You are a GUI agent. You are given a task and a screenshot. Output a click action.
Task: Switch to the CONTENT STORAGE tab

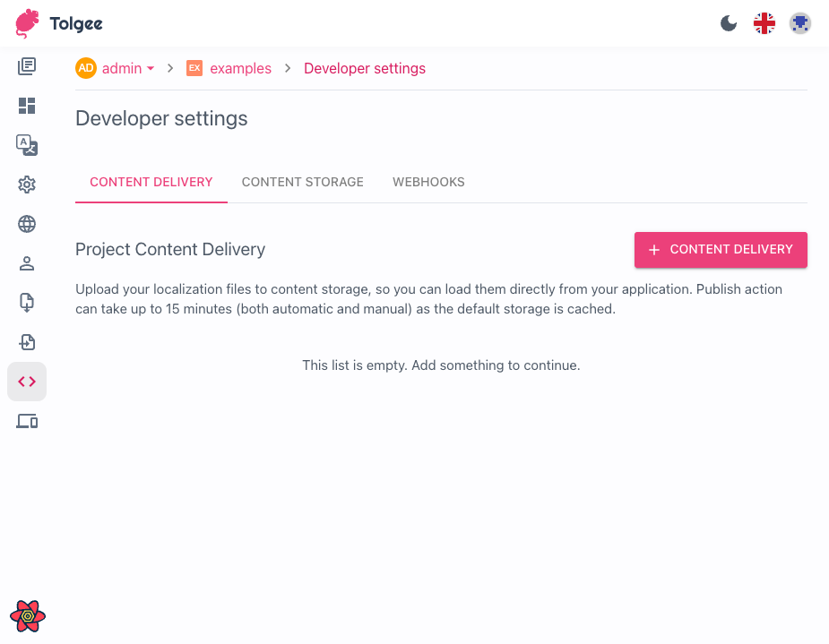[x=302, y=182]
